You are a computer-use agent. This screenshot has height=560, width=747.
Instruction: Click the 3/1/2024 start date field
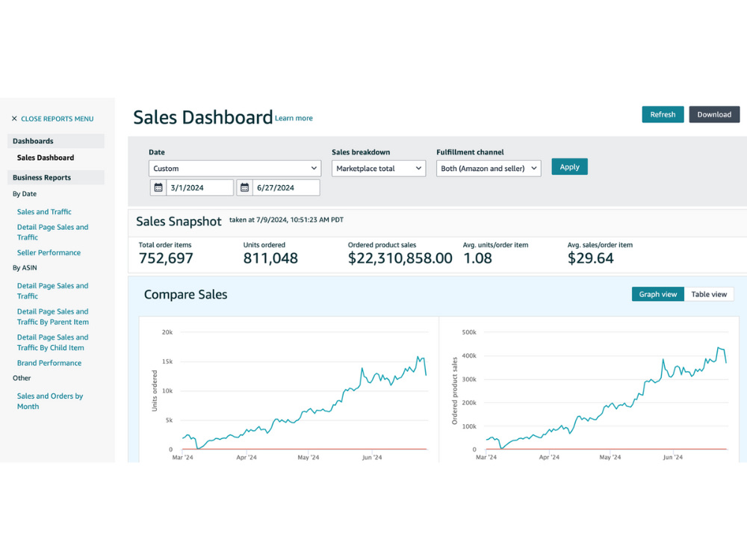point(200,187)
